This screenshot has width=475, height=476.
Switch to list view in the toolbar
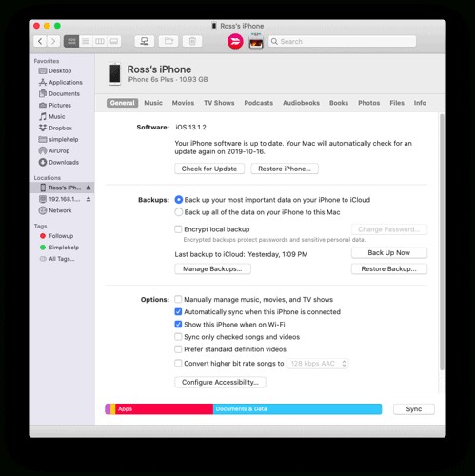pyautogui.click(x=86, y=41)
